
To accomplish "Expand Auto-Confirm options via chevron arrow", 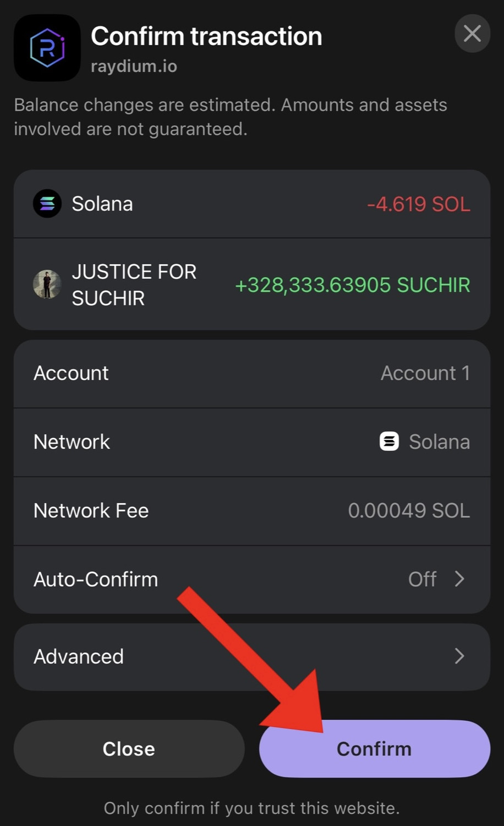I will pyautogui.click(x=459, y=579).
